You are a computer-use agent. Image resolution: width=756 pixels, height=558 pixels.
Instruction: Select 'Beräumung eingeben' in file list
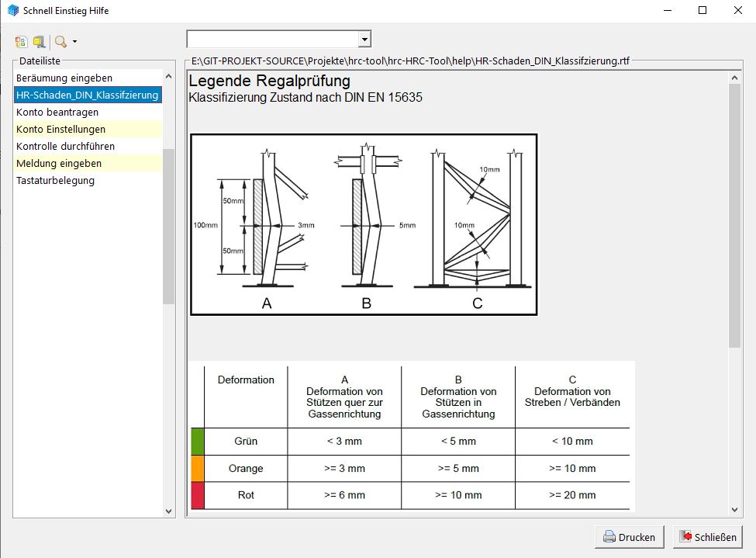[64, 78]
